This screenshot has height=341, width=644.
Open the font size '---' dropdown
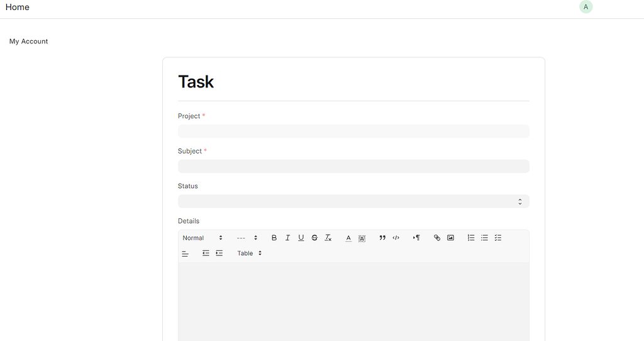[247, 238]
